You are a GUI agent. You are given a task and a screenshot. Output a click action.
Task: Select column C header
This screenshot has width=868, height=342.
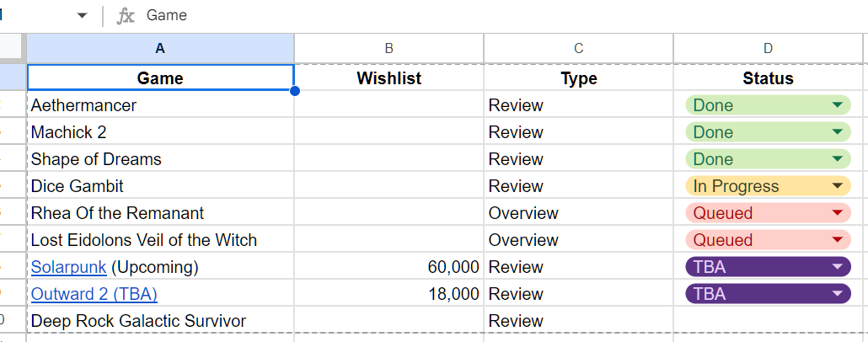point(578,49)
